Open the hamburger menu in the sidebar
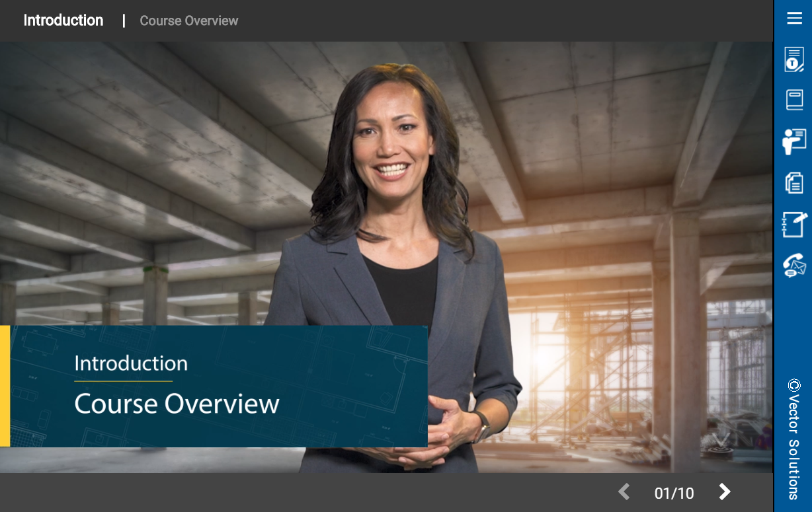Viewport: 812px width, 512px height. 794,18
